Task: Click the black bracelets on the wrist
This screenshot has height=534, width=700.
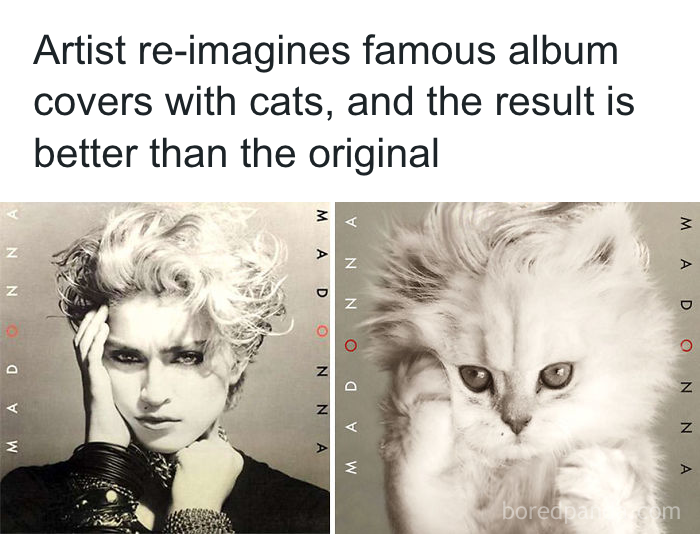Action: tap(105, 462)
